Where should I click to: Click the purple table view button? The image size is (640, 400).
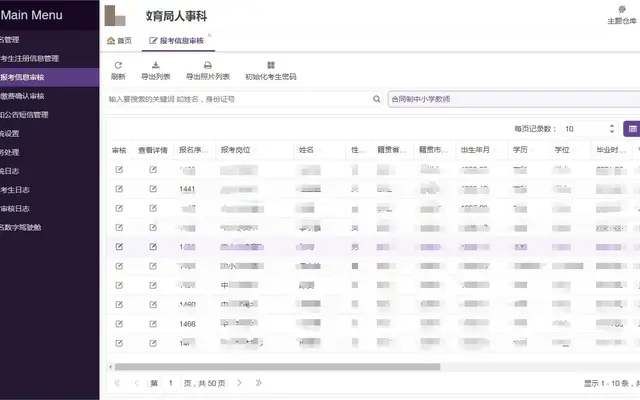(632, 129)
